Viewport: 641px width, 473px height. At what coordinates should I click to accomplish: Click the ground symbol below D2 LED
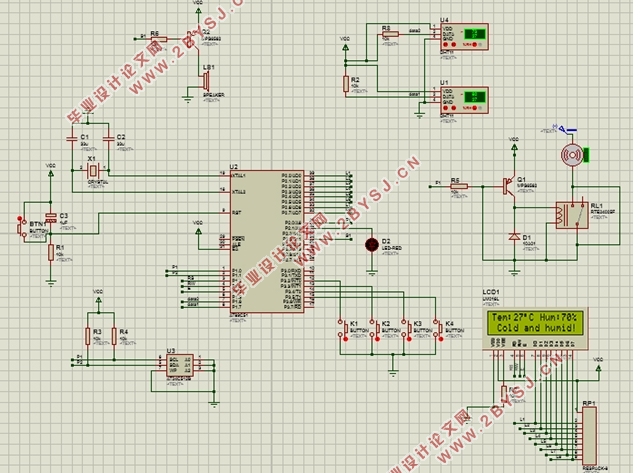[372, 272]
